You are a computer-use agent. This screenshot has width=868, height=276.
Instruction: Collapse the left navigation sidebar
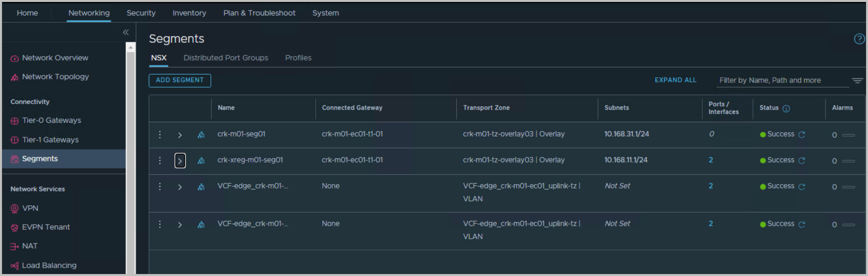[x=126, y=32]
